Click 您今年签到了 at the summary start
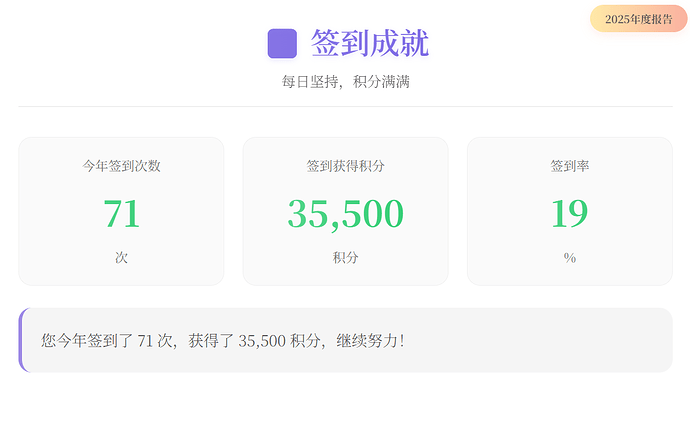This screenshot has width=690, height=440. (x=87, y=341)
